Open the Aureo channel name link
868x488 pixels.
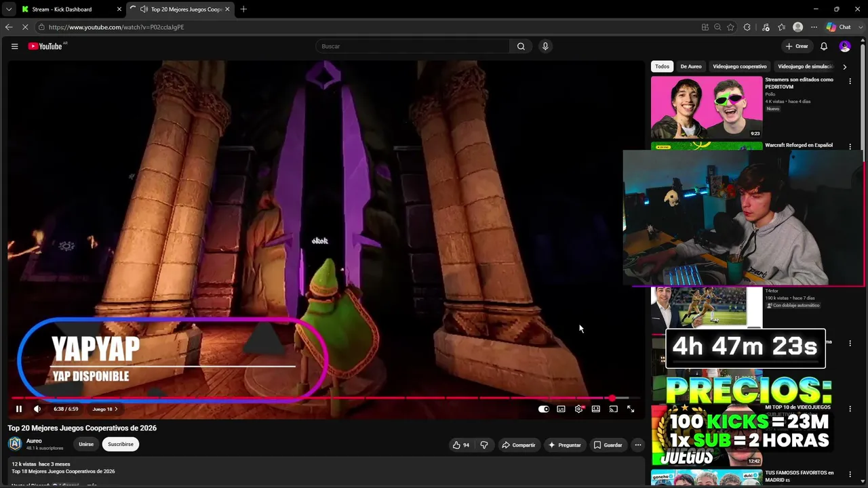click(x=34, y=441)
